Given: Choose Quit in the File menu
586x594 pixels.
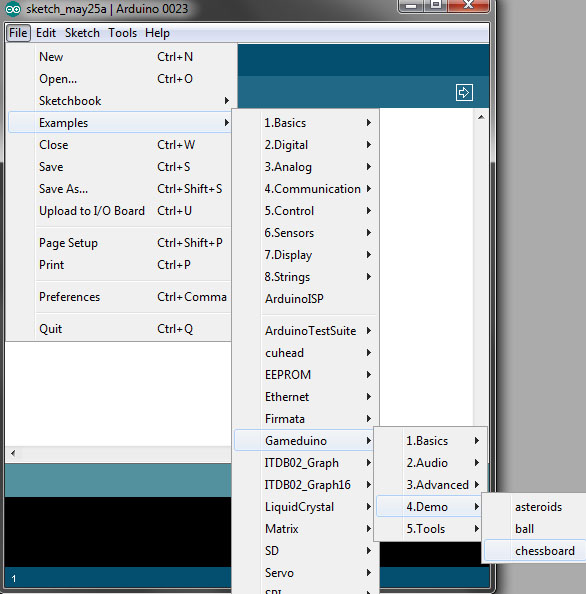Looking at the screenshot, I should pyautogui.click(x=119, y=329).
